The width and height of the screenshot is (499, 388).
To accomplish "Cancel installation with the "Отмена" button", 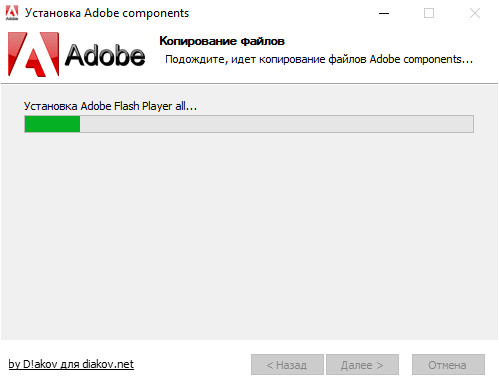I will (448, 365).
